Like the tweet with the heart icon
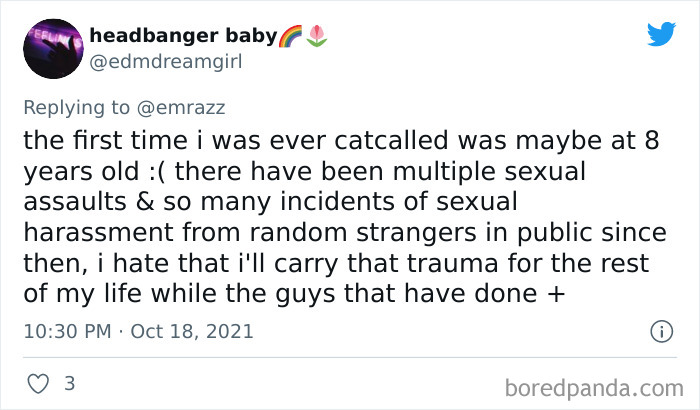The height and width of the screenshot is (410, 700). tap(38, 383)
